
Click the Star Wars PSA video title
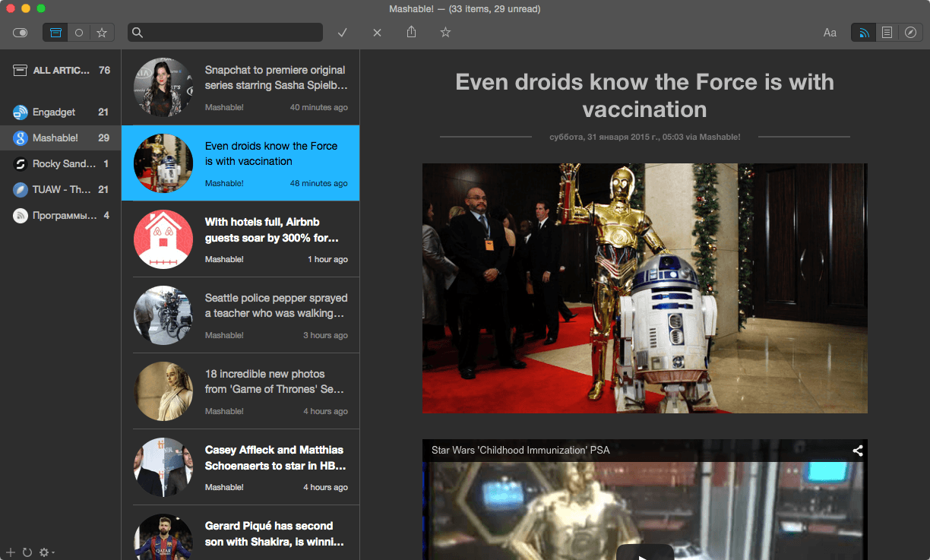pyautogui.click(x=520, y=450)
